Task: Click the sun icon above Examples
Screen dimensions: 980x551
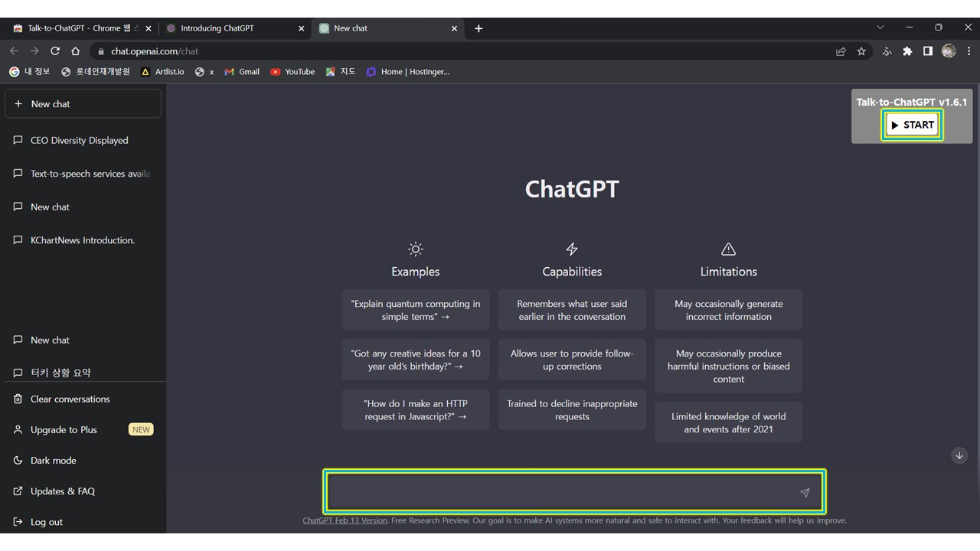Action: tap(416, 249)
